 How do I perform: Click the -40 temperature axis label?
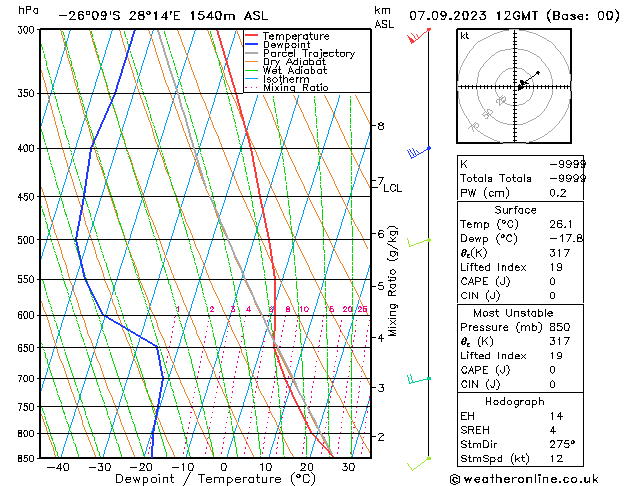point(58,467)
